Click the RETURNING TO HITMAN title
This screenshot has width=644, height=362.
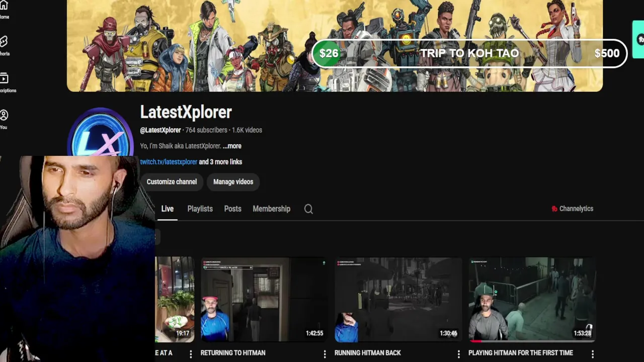[233, 353]
